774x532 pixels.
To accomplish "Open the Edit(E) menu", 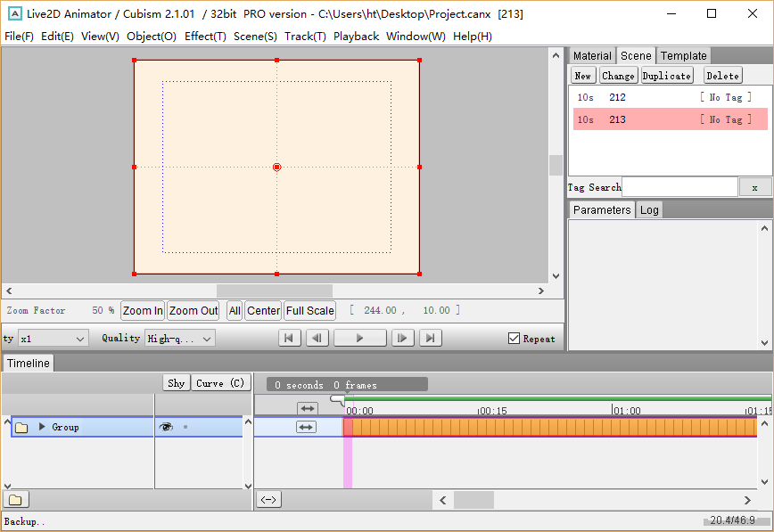I will tap(57, 37).
